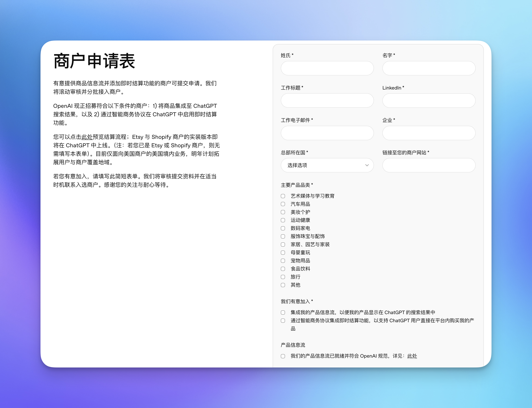The height and width of the screenshot is (408, 532).
Task: Open the 此处 link for OpenAI feed spec
Action: coord(412,356)
